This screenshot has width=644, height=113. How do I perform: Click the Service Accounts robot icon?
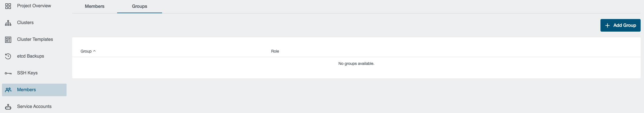click(x=8, y=107)
